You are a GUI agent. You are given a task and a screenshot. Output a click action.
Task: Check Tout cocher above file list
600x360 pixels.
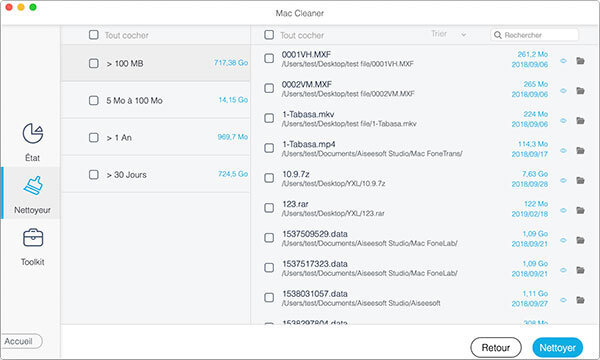click(x=269, y=35)
